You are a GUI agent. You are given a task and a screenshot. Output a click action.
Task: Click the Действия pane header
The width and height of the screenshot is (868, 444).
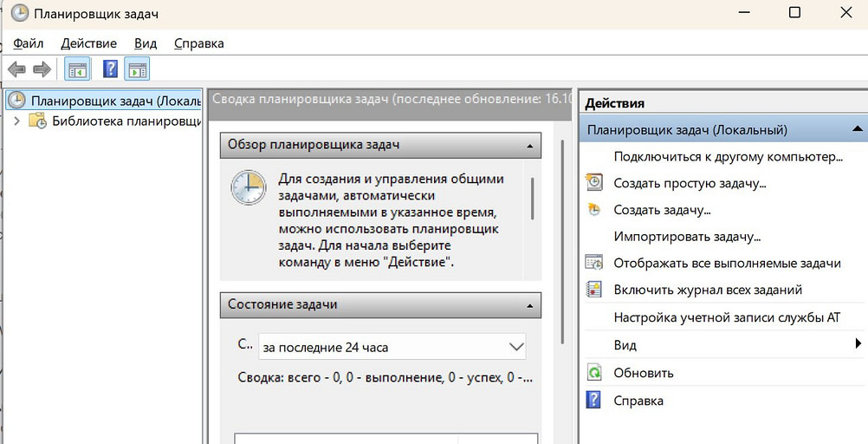723,103
